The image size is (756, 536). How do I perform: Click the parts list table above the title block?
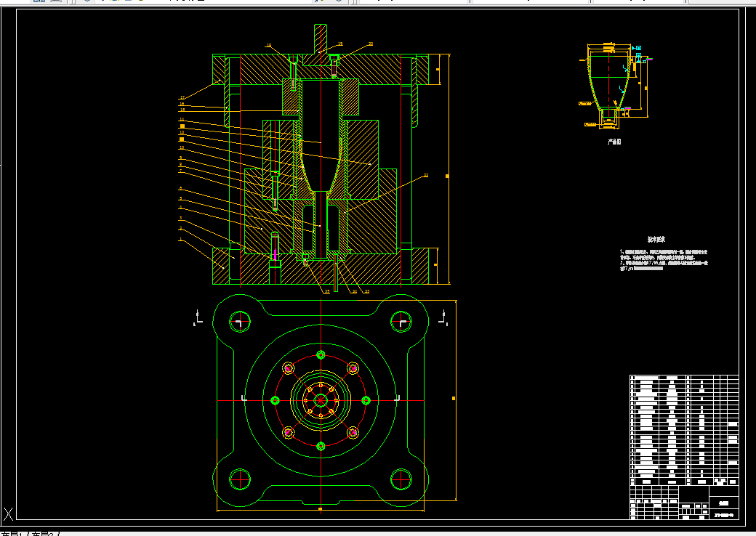click(x=684, y=430)
